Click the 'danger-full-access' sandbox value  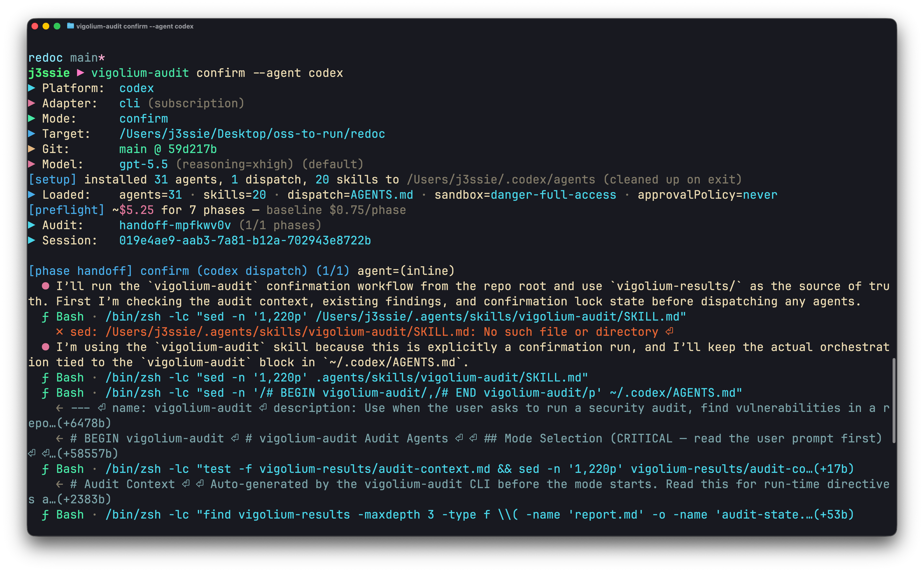(x=554, y=195)
